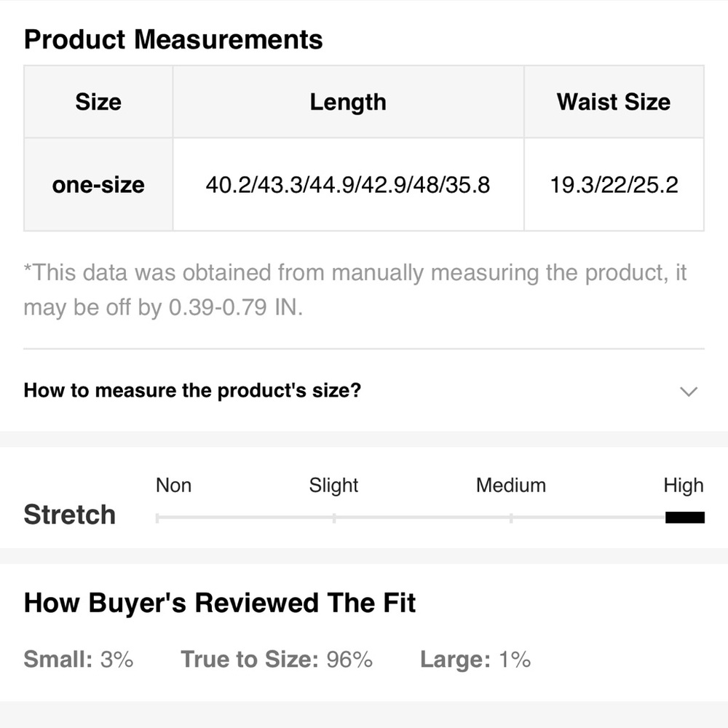Select the High stretch label

[x=683, y=486]
